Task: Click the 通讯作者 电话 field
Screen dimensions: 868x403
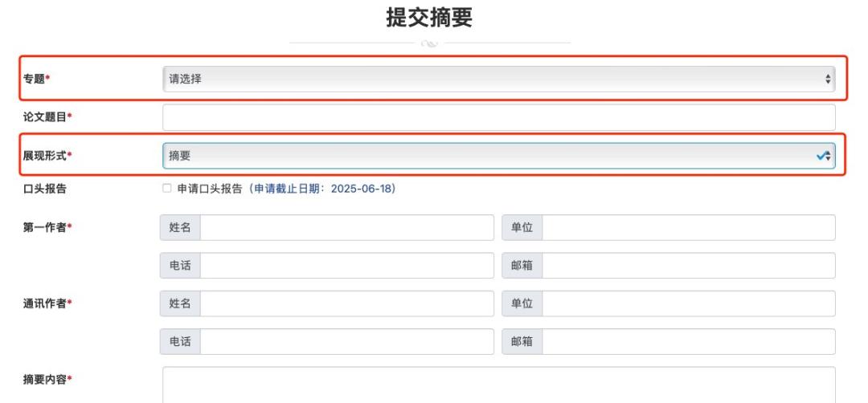Action: 346,341
